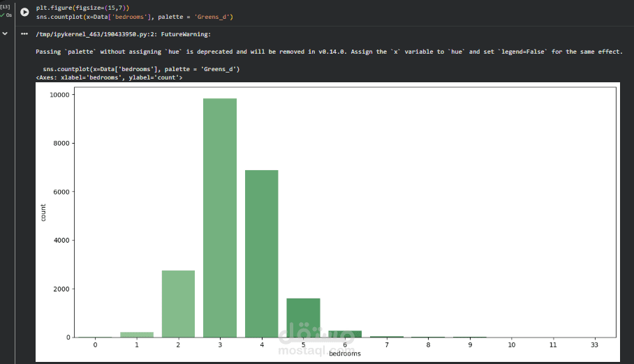Image resolution: width=634 pixels, height=364 pixels.
Task: Click the short 6 bedrooms bar
Action: click(345, 334)
